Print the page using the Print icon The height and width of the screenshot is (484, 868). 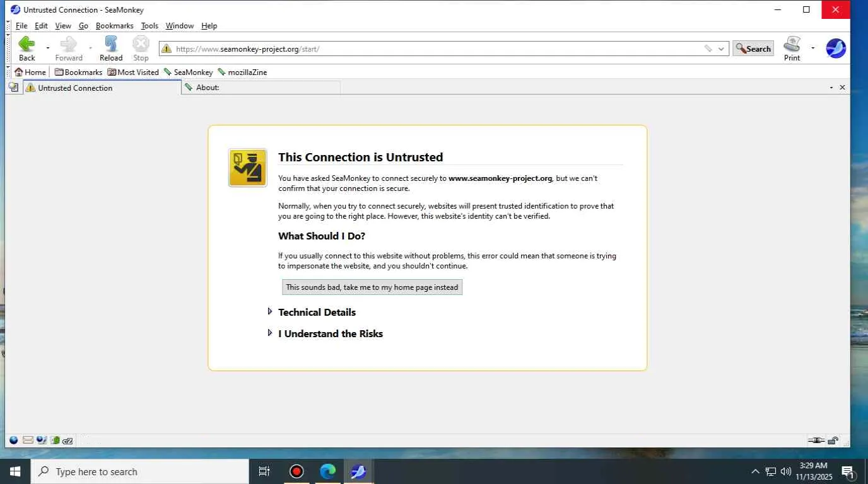(x=792, y=48)
